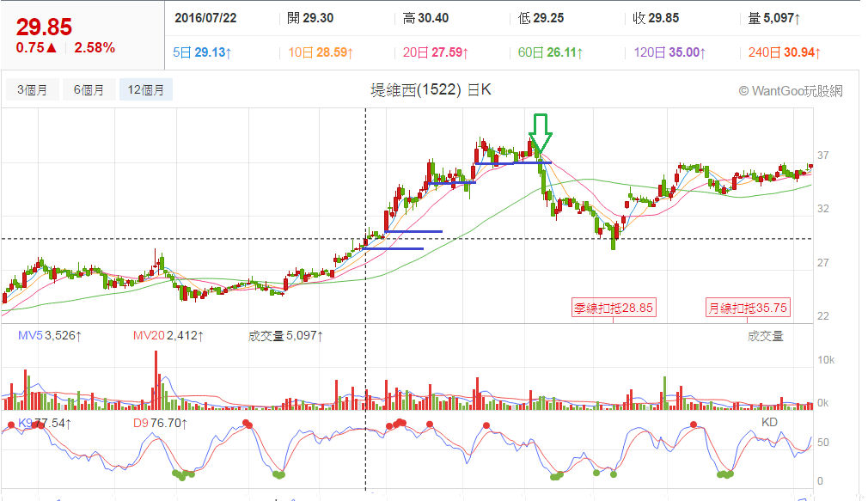868x501 pixels.
Task: Click the high price 高 30.40
Action: [425, 18]
